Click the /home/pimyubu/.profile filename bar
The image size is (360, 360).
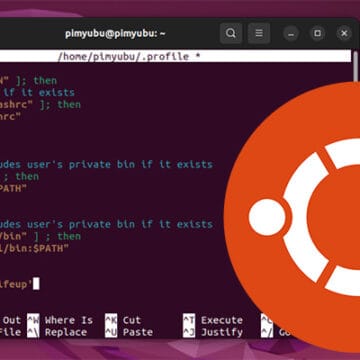click(175, 56)
